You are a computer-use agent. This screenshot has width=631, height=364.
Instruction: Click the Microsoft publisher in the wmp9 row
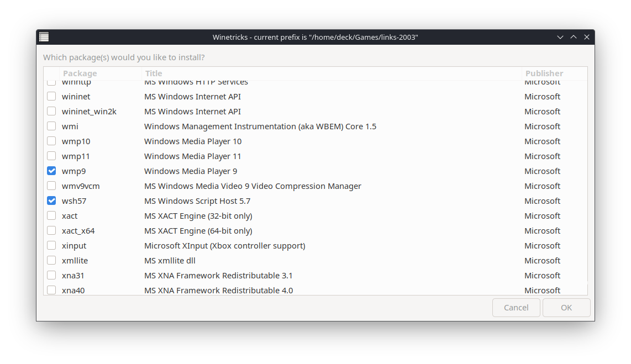[542, 171]
